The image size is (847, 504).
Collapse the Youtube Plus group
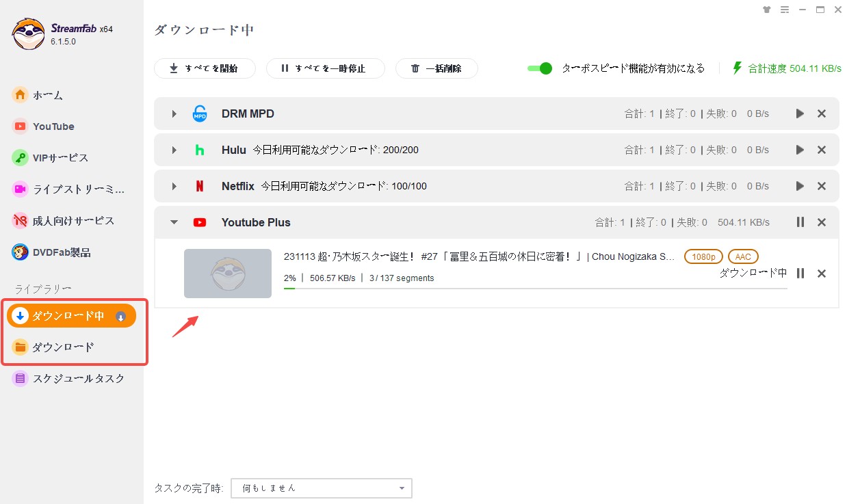174,222
